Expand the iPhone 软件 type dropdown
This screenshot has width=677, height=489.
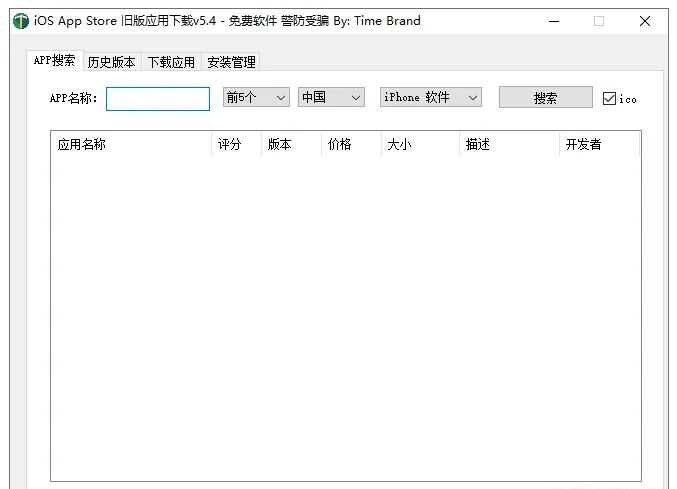coord(430,97)
